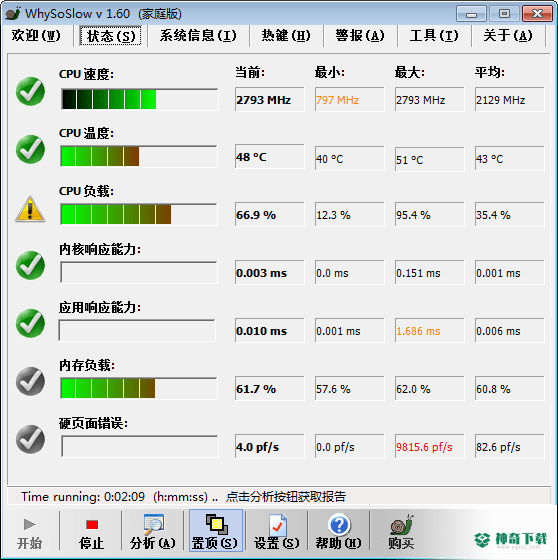Click the current CPU speed 2793 MHz bold field
The image size is (558, 560).
tap(270, 99)
